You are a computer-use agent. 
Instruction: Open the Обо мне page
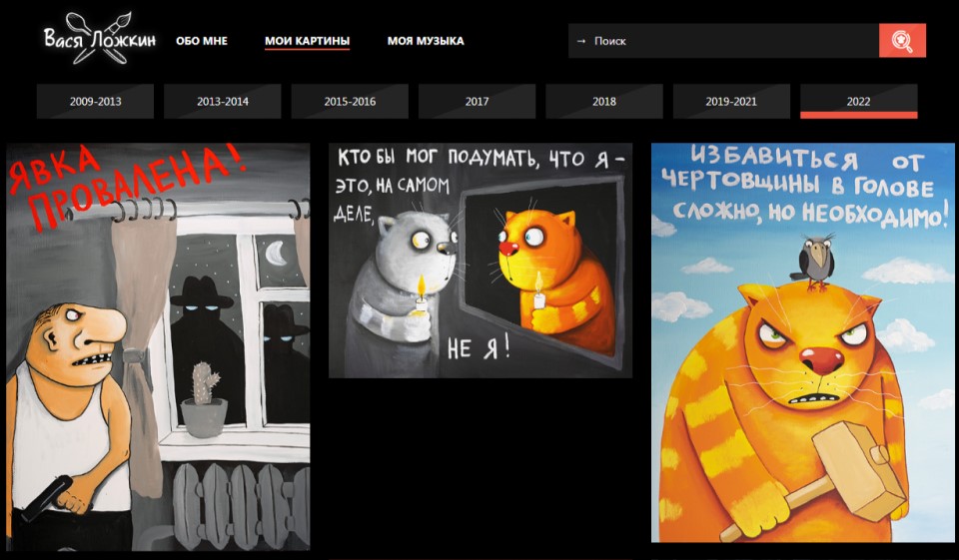tap(202, 41)
